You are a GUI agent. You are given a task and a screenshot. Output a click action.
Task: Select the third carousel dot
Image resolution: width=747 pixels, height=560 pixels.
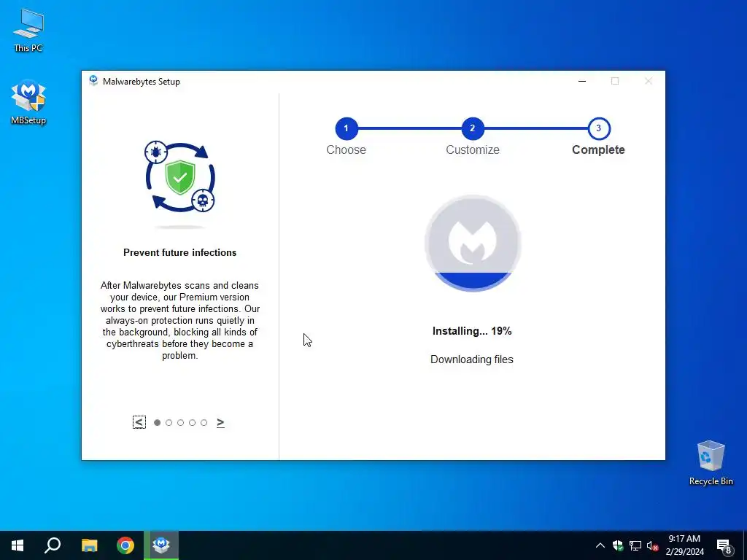(181, 423)
